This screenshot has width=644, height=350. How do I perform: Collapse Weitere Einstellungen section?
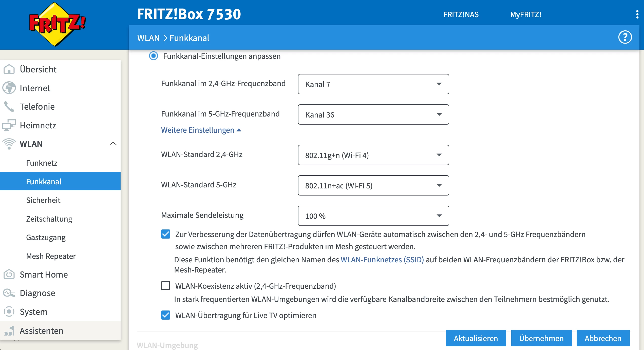[x=201, y=130]
